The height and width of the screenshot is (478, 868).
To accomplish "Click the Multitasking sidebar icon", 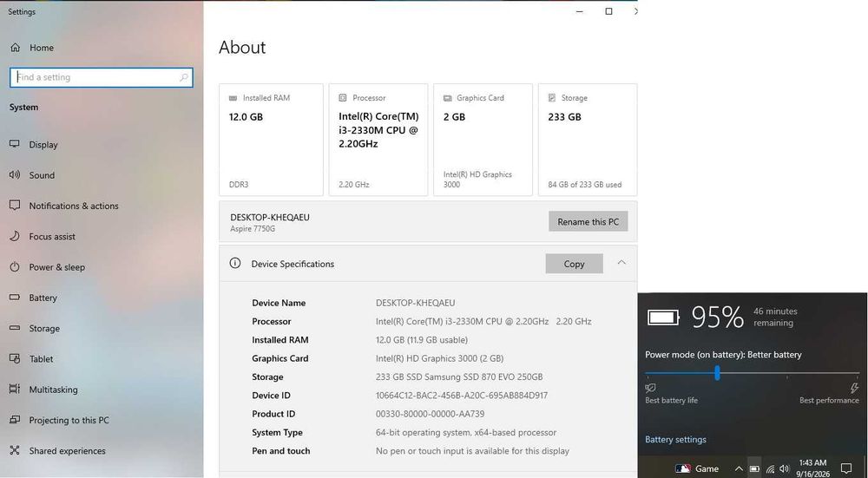I will click(x=15, y=389).
